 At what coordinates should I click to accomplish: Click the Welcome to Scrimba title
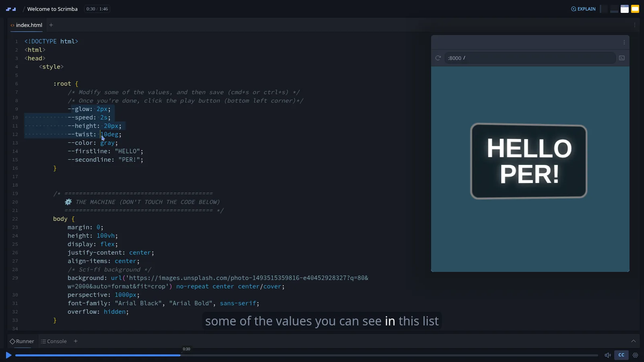[52, 9]
